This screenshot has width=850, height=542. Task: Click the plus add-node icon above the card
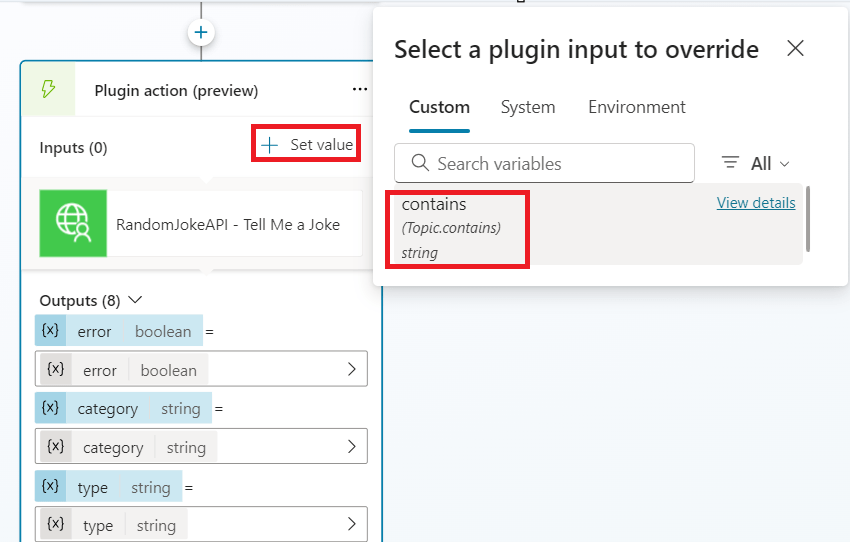click(201, 33)
